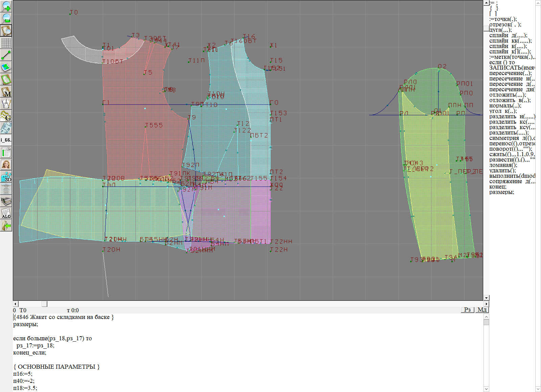
Task: Toggle the grid display icon
Action: tap(6, 43)
